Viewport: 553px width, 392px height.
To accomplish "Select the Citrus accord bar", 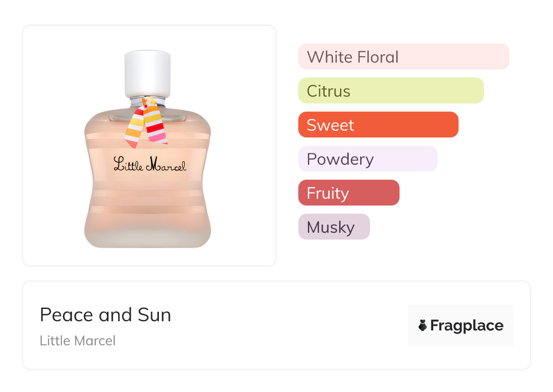I will click(390, 91).
